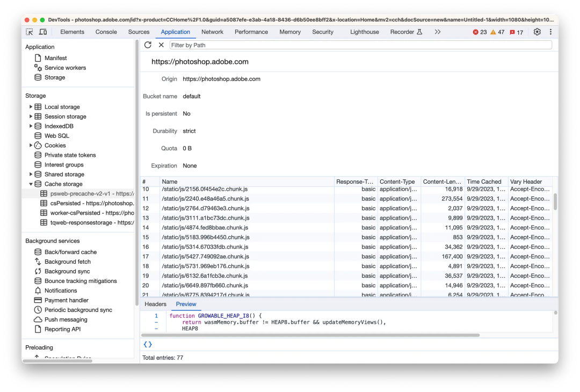Open Bounce tracking mitigations
Image resolution: width=580 pixels, height=392 pixels.
tap(80, 281)
